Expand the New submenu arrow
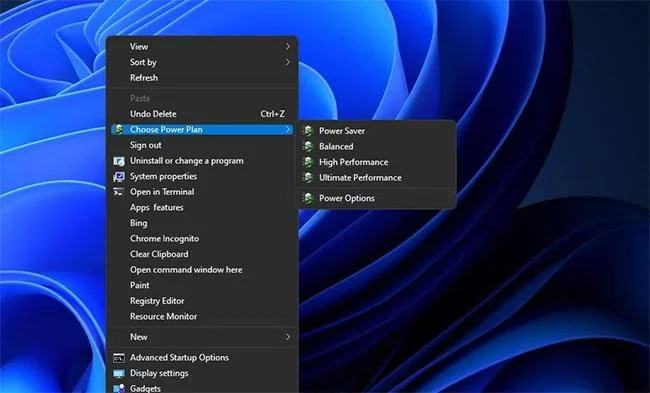Screen dimensions: 650x393 [288, 337]
